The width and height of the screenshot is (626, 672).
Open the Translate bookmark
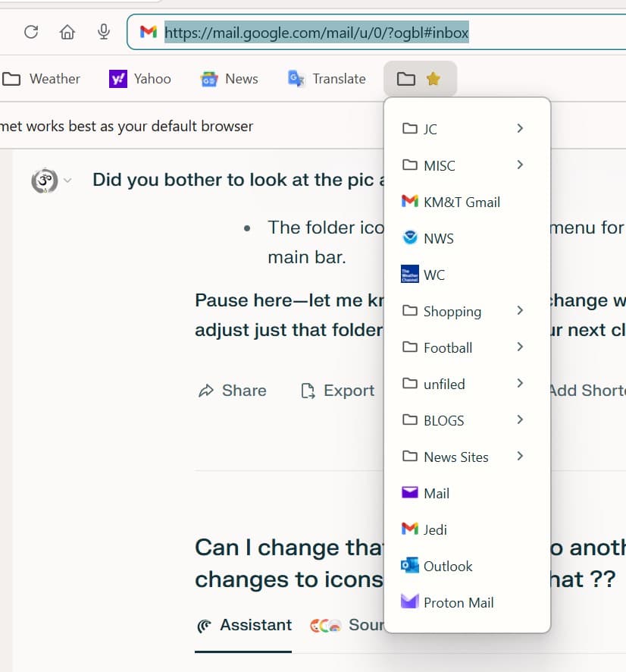(x=327, y=79)
